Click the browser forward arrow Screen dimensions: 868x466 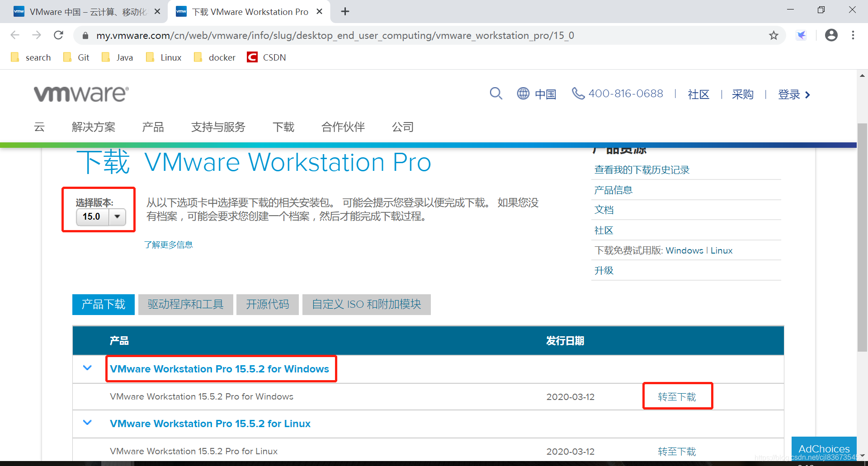pyautogui.click(x=37, y=35)
